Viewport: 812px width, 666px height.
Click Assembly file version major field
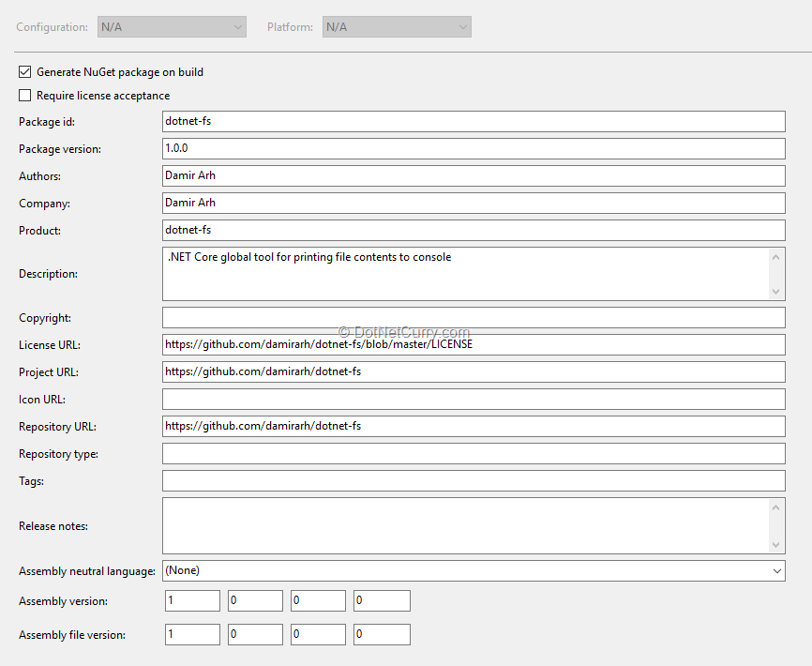pyautogui.click(x=192, y=634)
